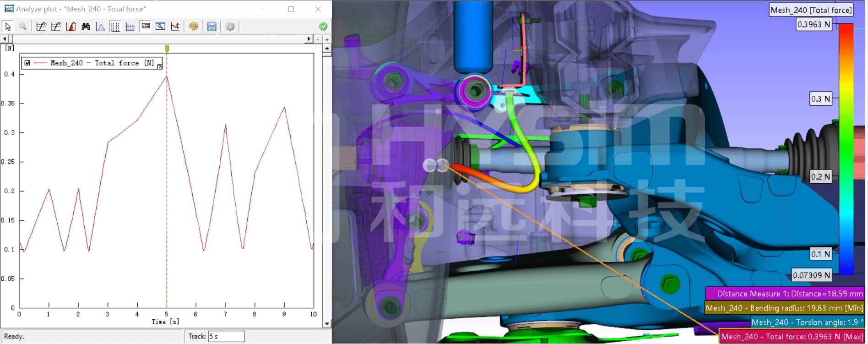The height and width of the screenshot is (344, 868).
Task: Open the binoculars search tool
Action: pyautogui.click(x=86, y=27)
